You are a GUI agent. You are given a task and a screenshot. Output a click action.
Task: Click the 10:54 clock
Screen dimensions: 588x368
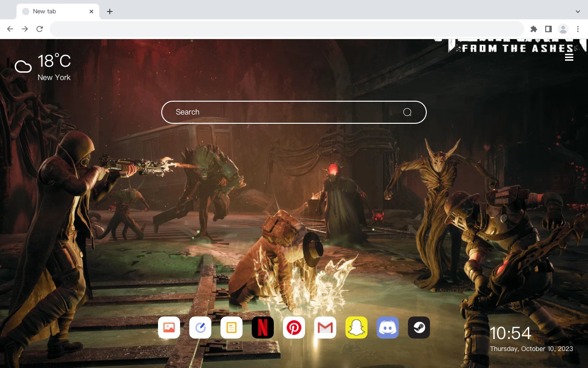[510, 333]
